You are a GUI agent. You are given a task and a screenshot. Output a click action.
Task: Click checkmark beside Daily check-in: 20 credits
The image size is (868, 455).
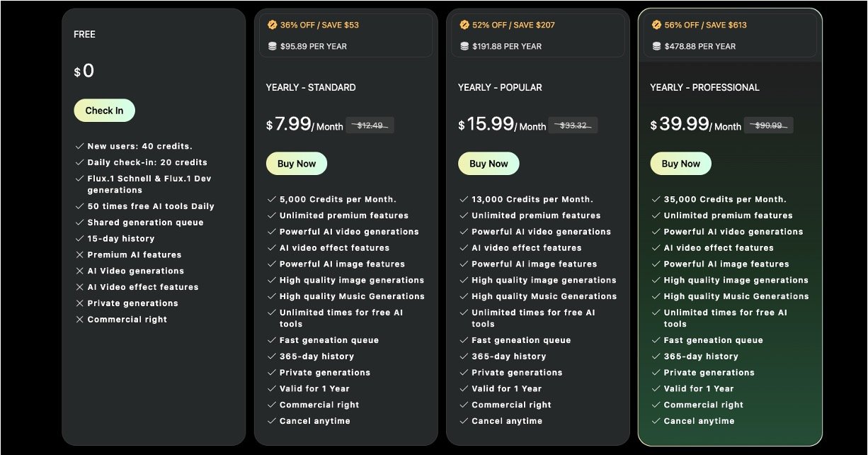click(x=80, y=162)
